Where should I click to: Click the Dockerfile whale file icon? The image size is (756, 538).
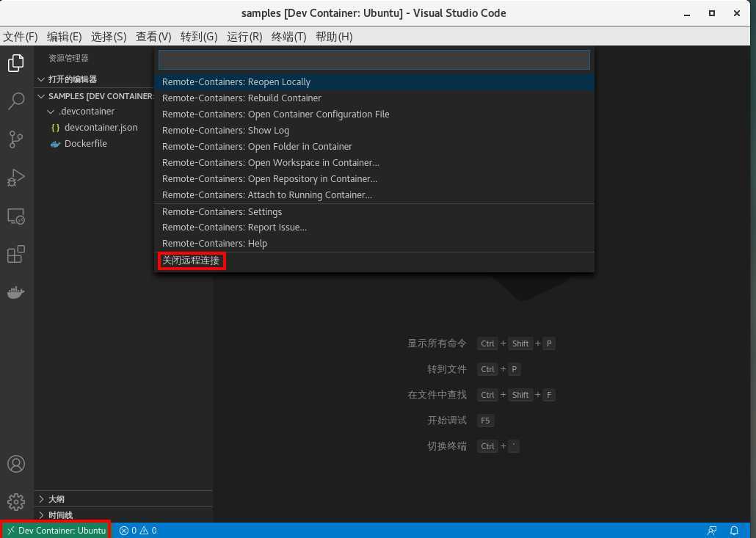[56, 144]
